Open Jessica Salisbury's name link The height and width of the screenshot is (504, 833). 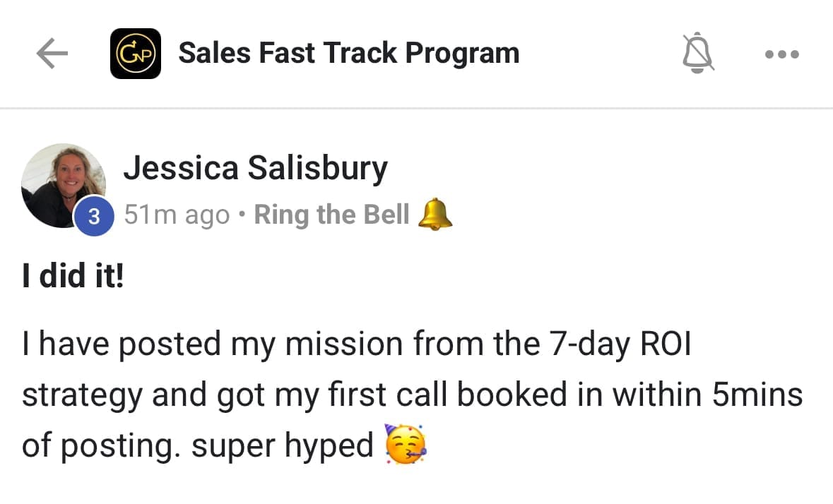click(x=255, y=169)
